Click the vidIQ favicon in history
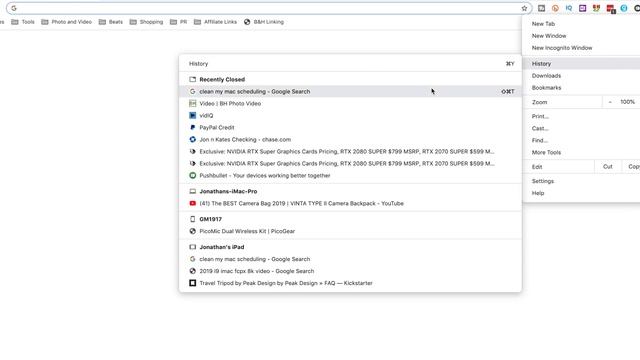640x360 pixels. [193, 116]
